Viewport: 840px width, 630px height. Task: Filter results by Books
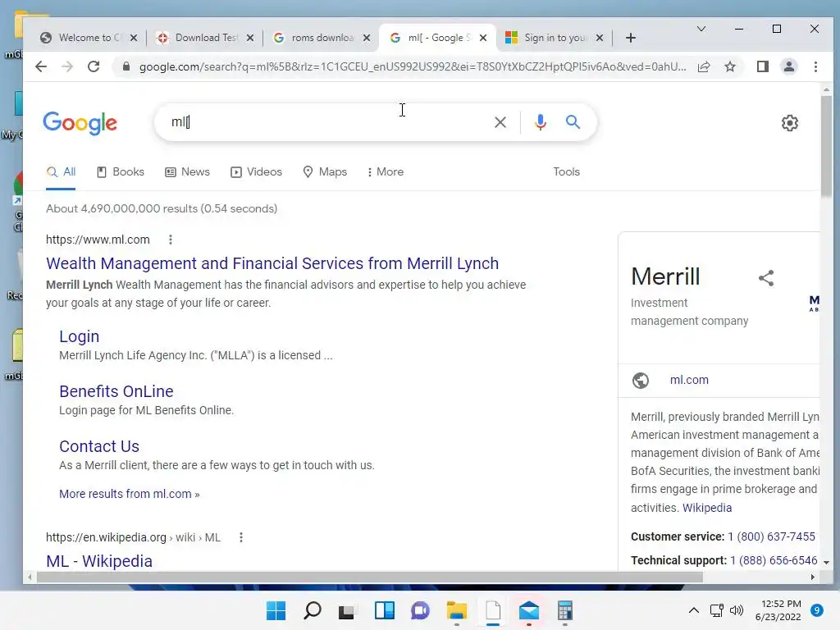120,172
